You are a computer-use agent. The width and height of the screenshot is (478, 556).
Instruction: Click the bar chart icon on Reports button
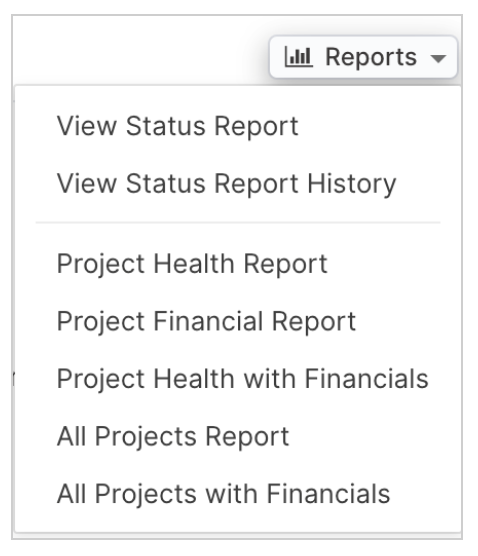tap(299, 57)
